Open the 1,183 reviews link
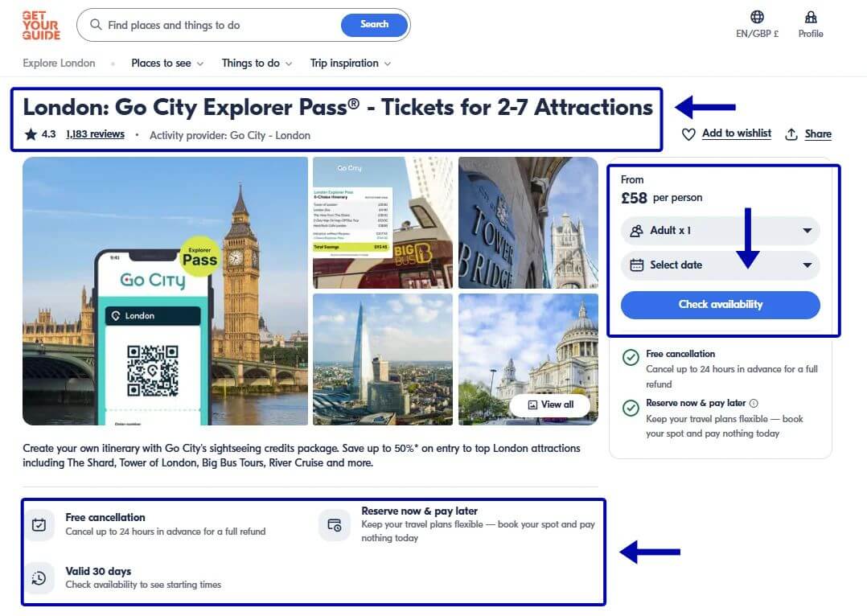The width and height of the screenshot is (867, 616). click(95, 133)
